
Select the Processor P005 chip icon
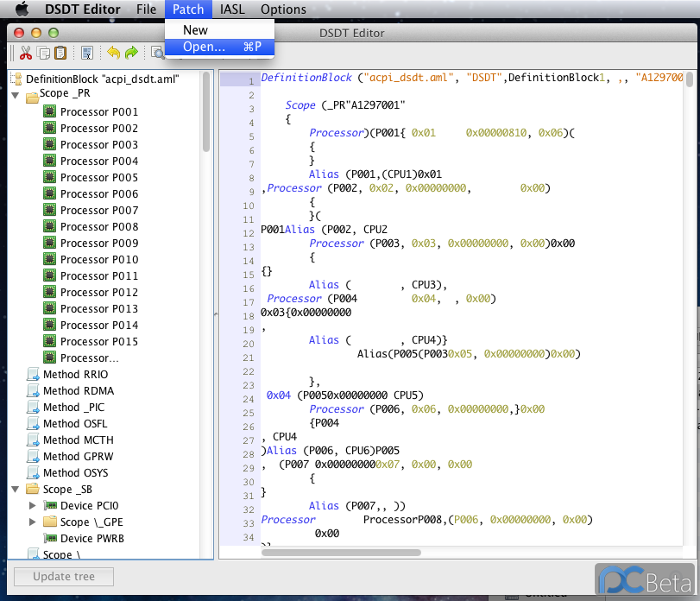pos(50,178)
